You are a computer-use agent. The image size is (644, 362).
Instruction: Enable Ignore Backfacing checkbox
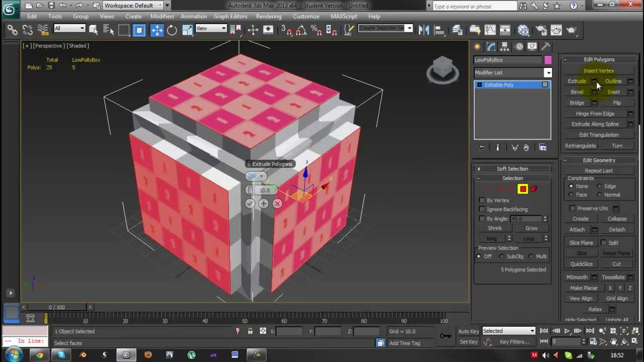coord(482,209)
